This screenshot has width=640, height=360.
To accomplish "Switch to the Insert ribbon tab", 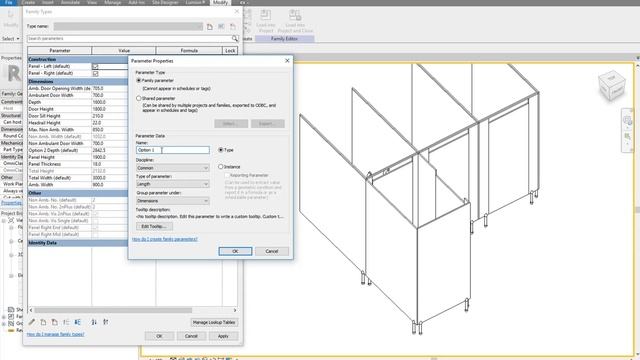I will coord(48,2).
